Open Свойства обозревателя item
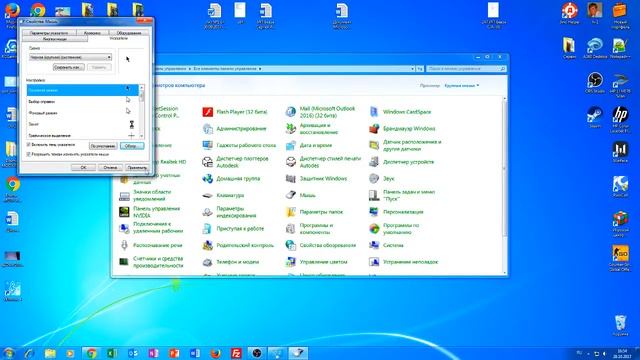 [x=321, y=245]
